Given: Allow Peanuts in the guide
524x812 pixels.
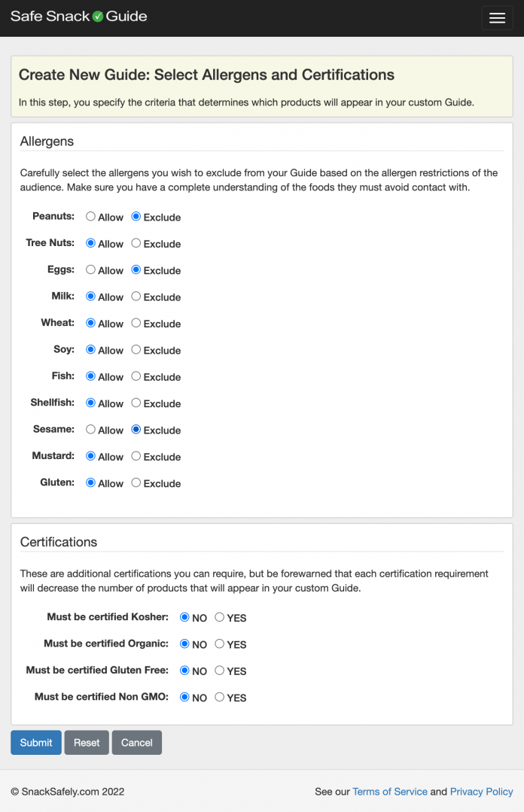Looking at the screenshot, I should (91, 217).
